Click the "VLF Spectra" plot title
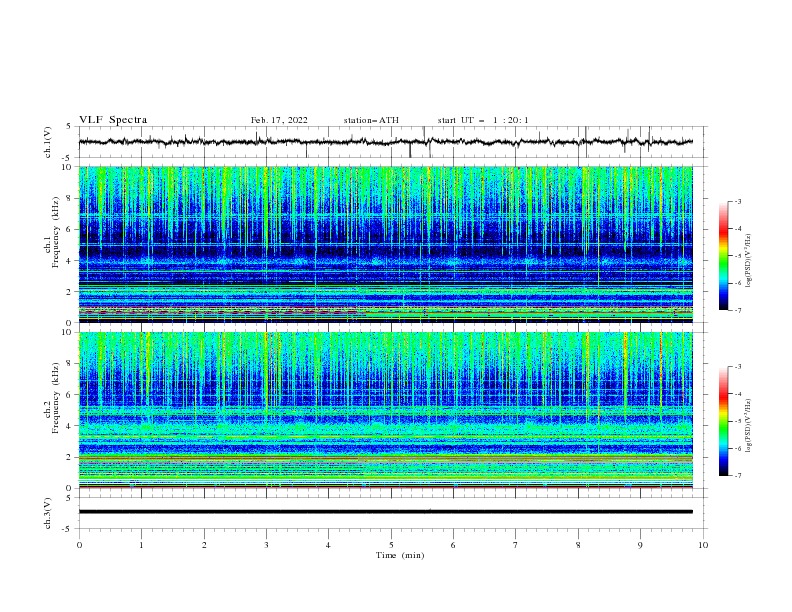This screenshot has width=792, height=612. click(113, 120)
